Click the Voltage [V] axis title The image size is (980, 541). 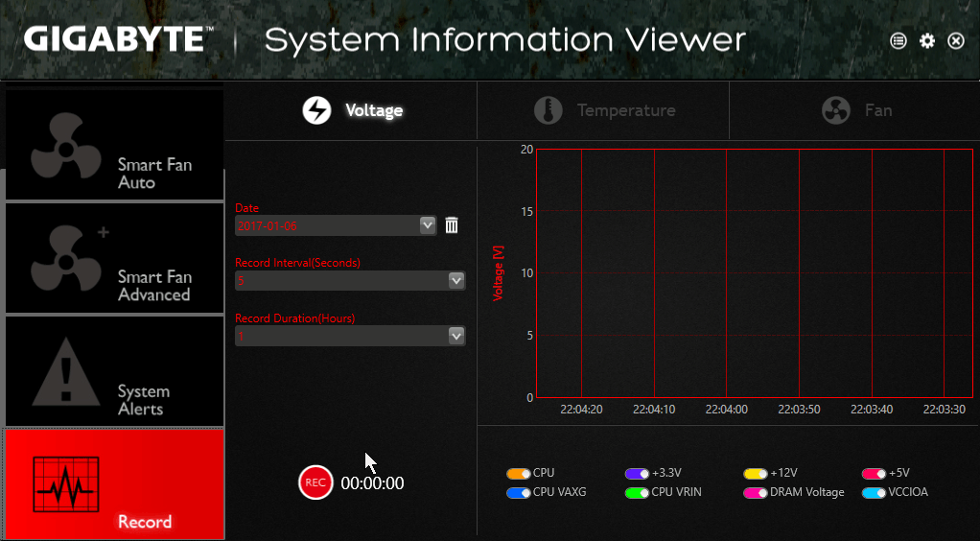point(498,273)
